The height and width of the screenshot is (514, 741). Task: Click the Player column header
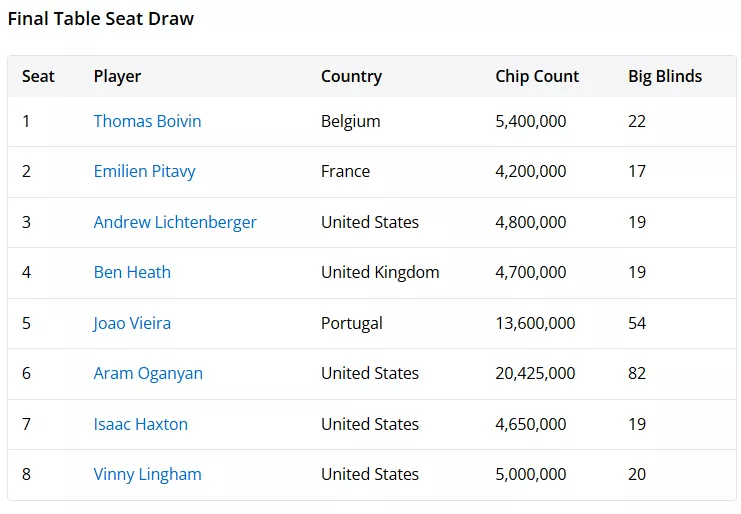pos(117,77)
